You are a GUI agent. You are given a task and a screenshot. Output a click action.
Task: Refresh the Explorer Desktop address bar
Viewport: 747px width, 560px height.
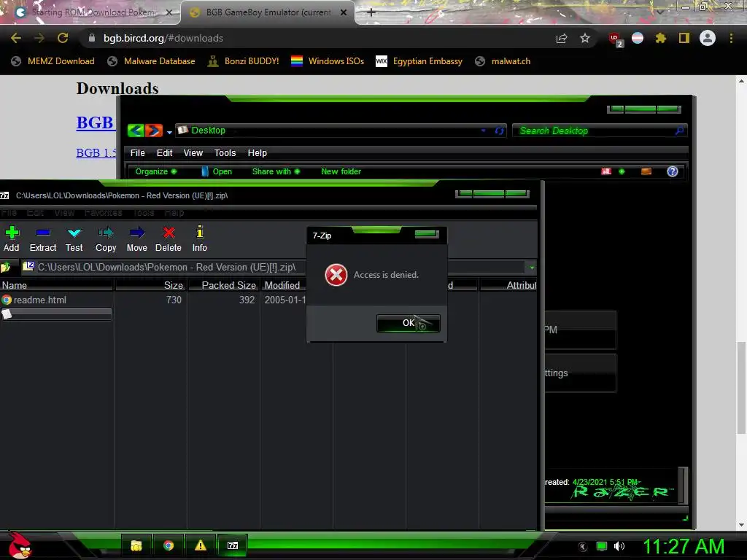coord(499,131)
